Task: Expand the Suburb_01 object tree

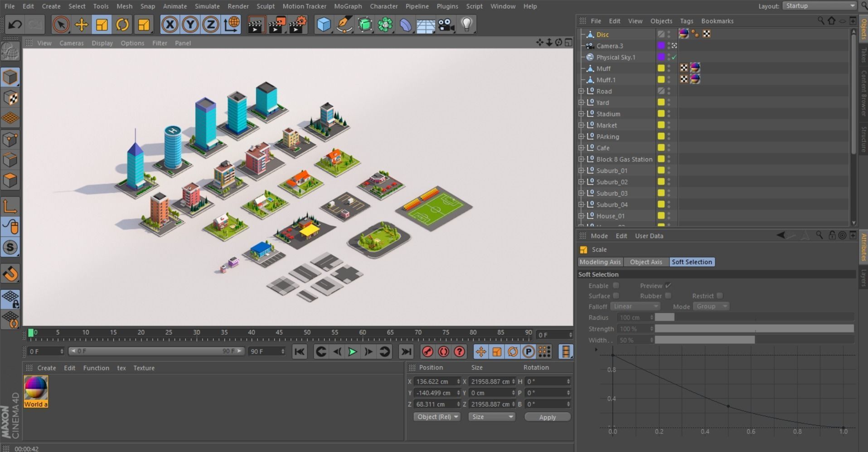Action: click(581, 170)
